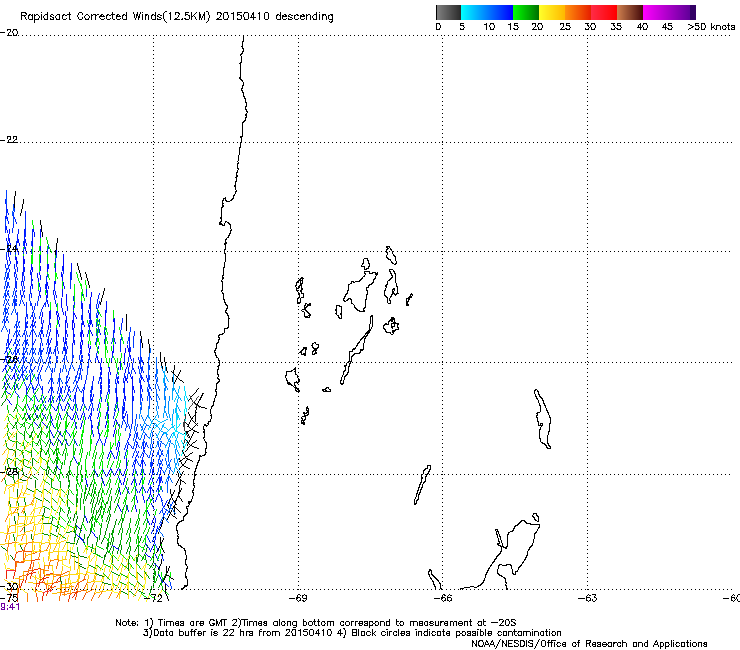Click the -72 longitude axis label
Viewport: 740px width, 650px height.
153,599
